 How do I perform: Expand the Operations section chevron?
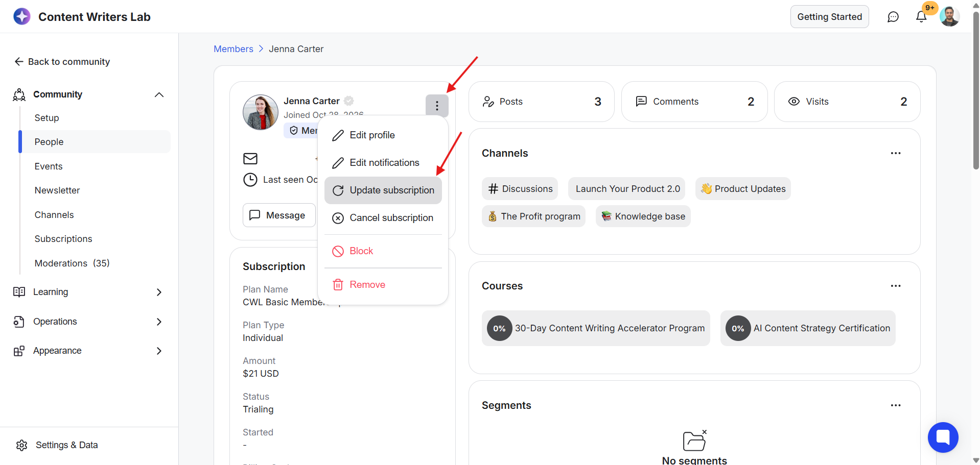(159, 322)
